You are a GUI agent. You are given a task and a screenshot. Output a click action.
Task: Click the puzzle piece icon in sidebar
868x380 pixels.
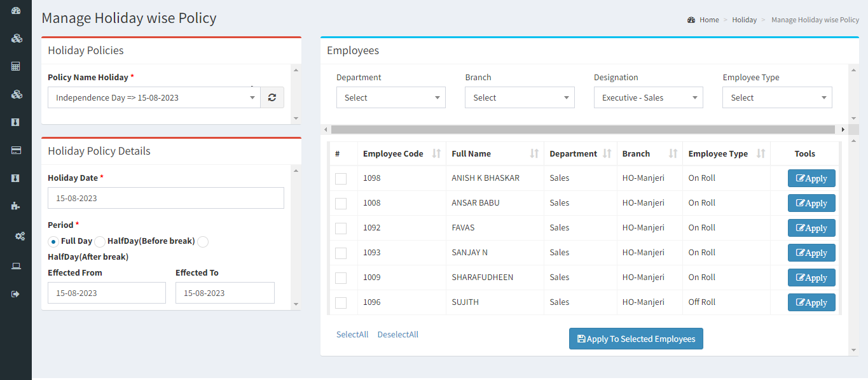coord(16,206)
